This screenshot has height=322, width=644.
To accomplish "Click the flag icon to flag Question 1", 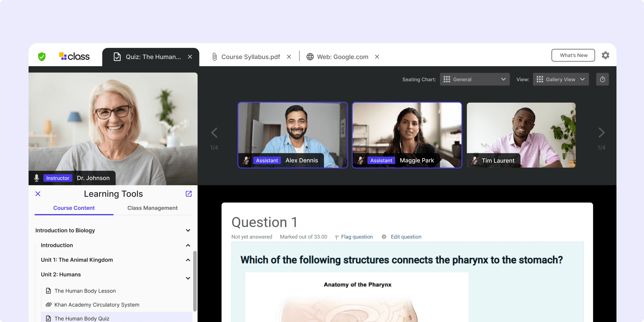I will (337, 237).
